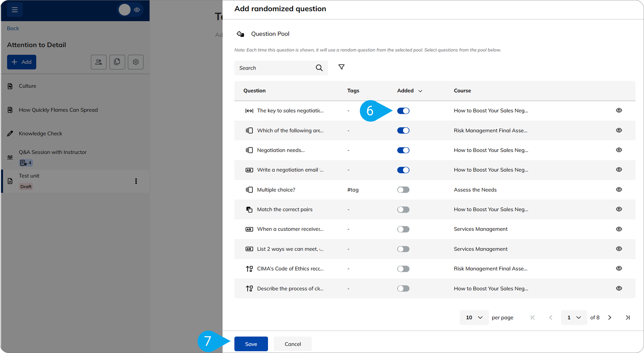
Task: Open the page number dropdown
Action: [574, 317]
